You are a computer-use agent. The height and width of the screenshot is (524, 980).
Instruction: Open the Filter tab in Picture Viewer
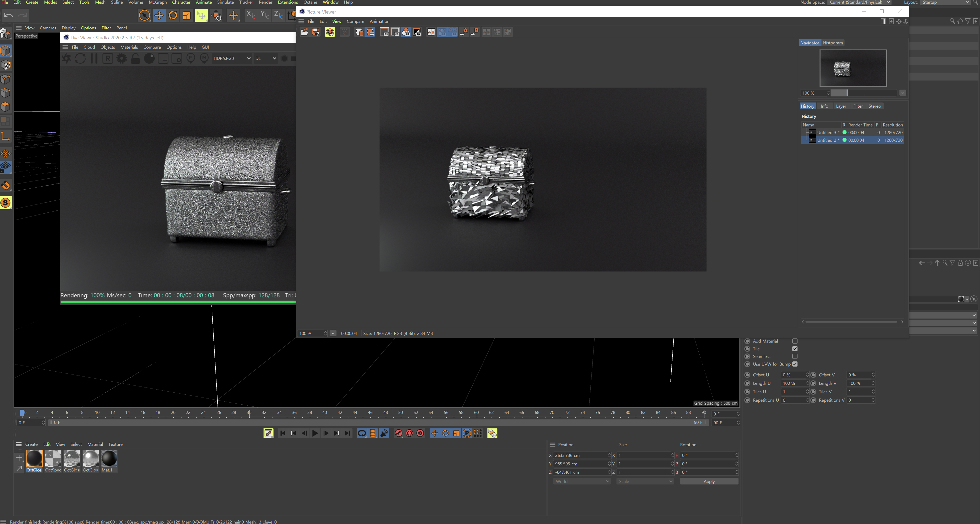pos(858,106)
